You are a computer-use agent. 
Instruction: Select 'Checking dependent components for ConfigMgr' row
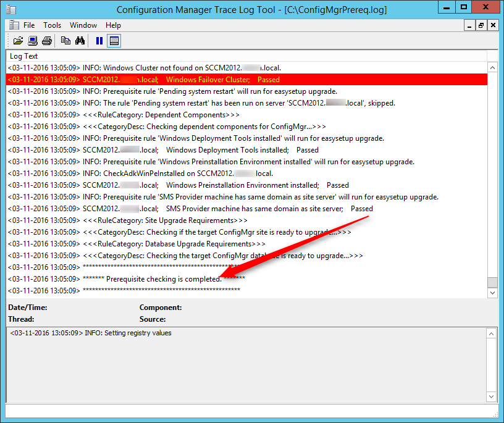[246, 127]
